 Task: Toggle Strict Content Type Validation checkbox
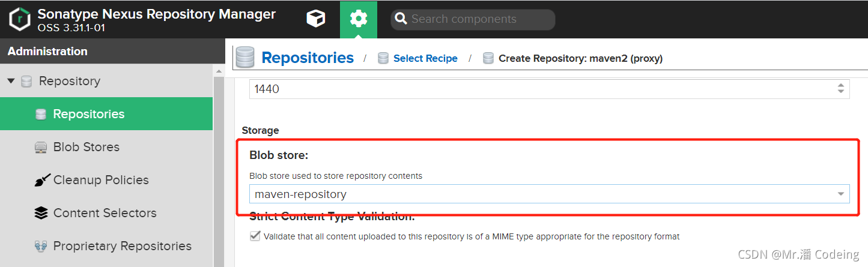[255, 236]
